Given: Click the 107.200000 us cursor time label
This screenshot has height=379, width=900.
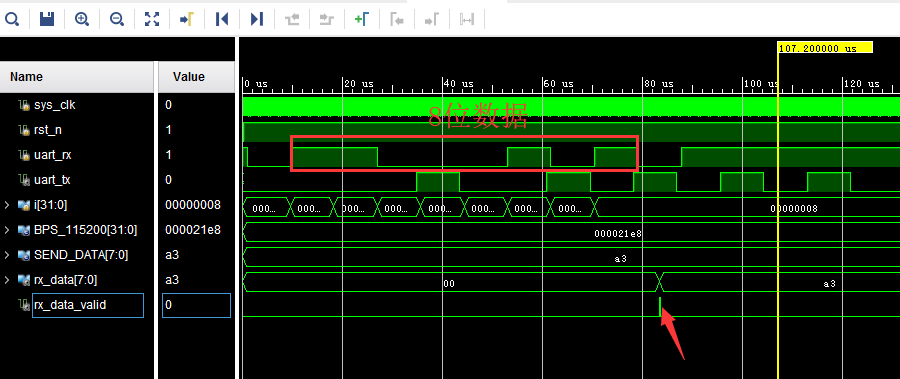Looking at the screenshot, I should click(x=825, y=48).
